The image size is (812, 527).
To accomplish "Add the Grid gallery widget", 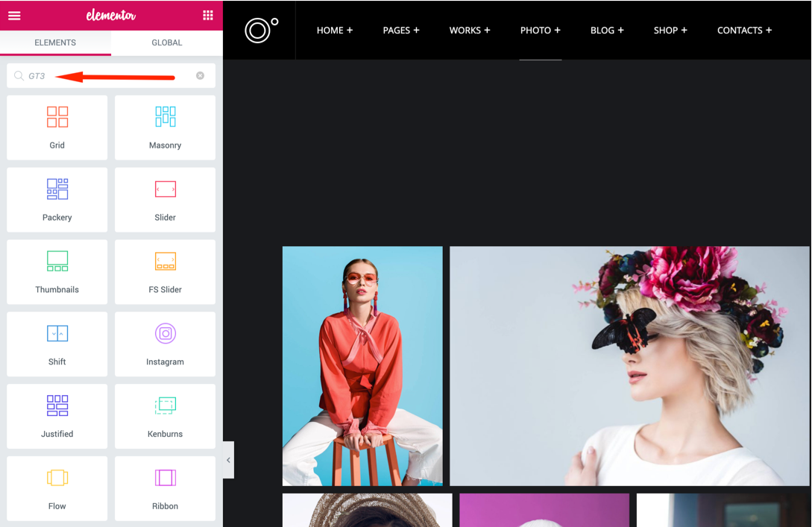I will click(x=57, y=127).
